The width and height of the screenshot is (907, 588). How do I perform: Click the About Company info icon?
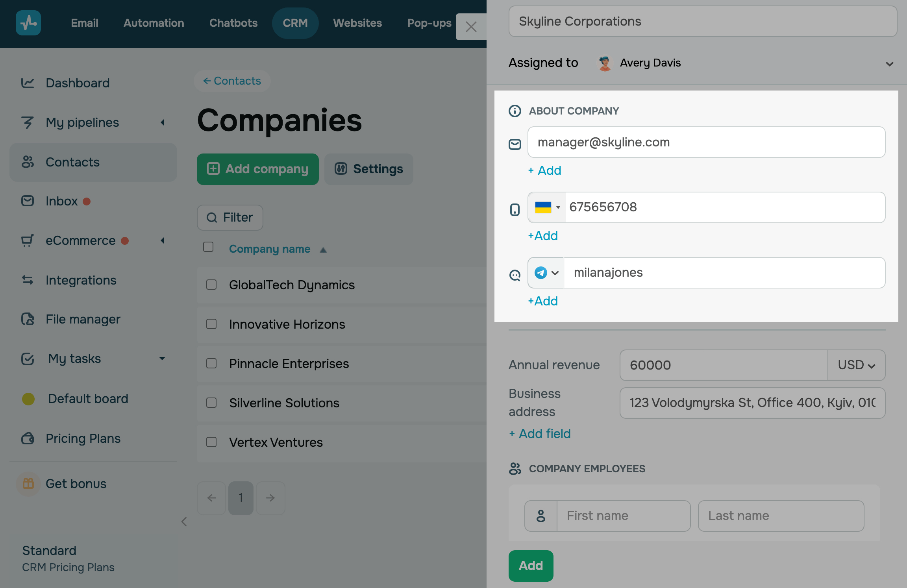pyautogui.click(x=515, y=111)
